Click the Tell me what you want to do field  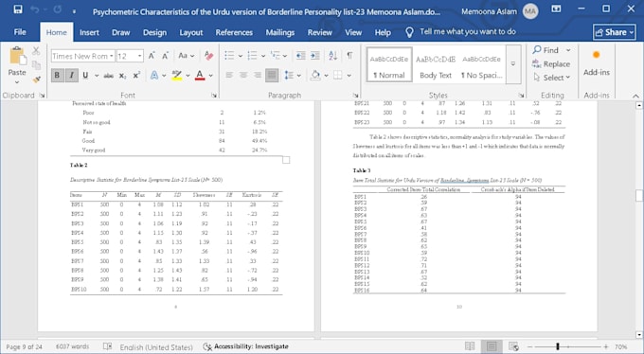tap(468, 32)
